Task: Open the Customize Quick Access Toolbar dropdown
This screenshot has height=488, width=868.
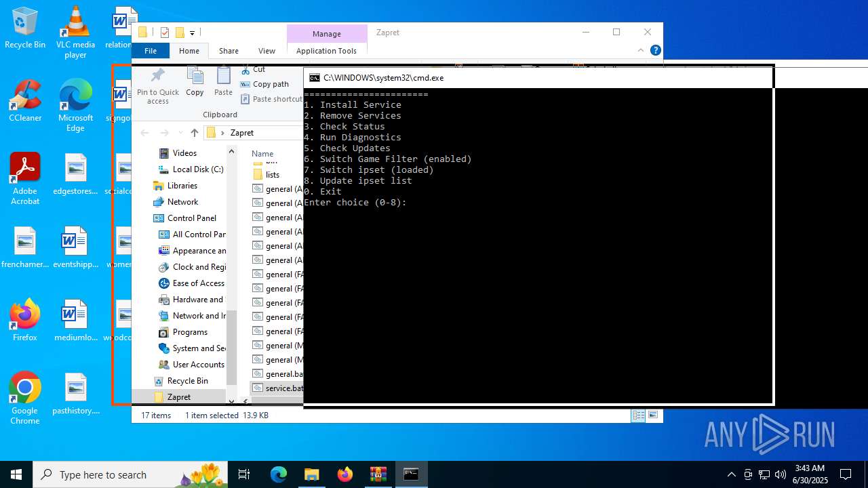Action: (x=193, y=33)
